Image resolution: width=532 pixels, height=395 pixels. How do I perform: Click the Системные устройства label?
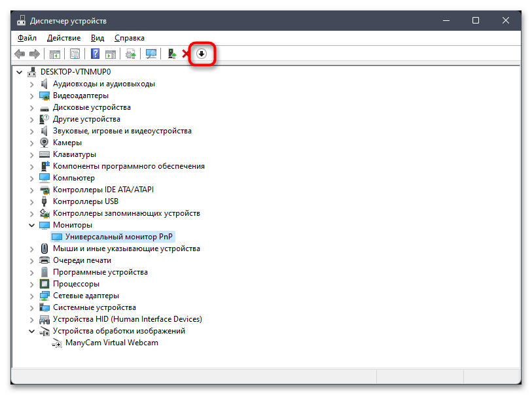point(94,307)
